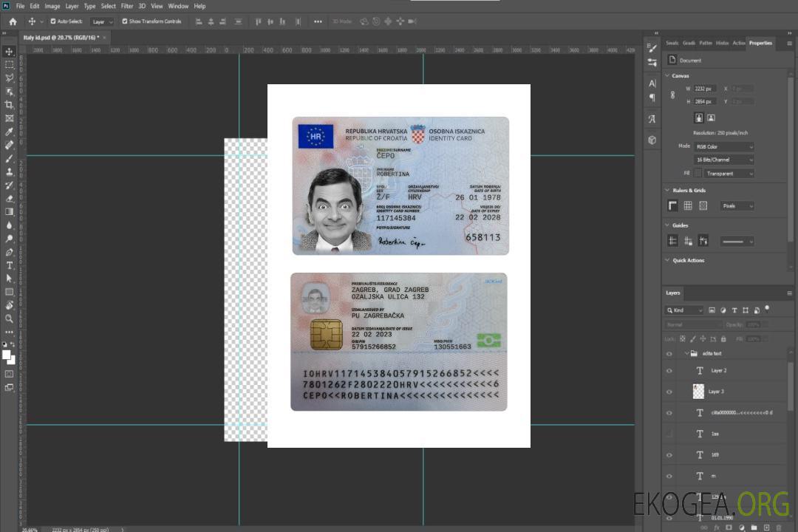Open the Image menu

(x=52, y=6)
